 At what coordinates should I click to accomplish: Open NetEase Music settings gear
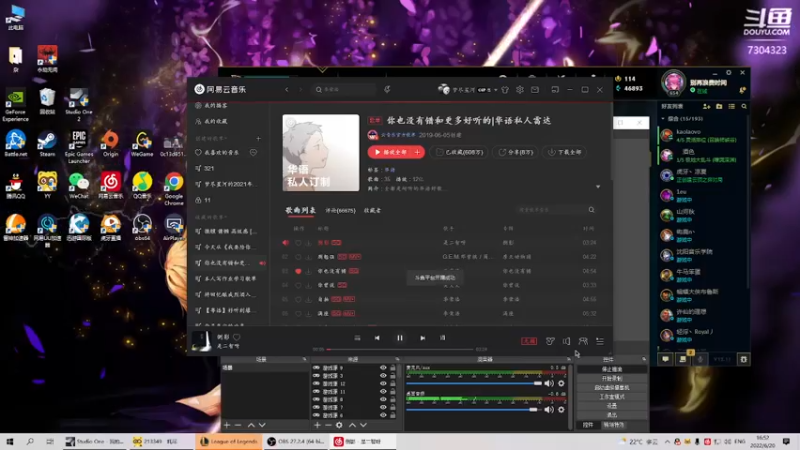coord(519,90)
